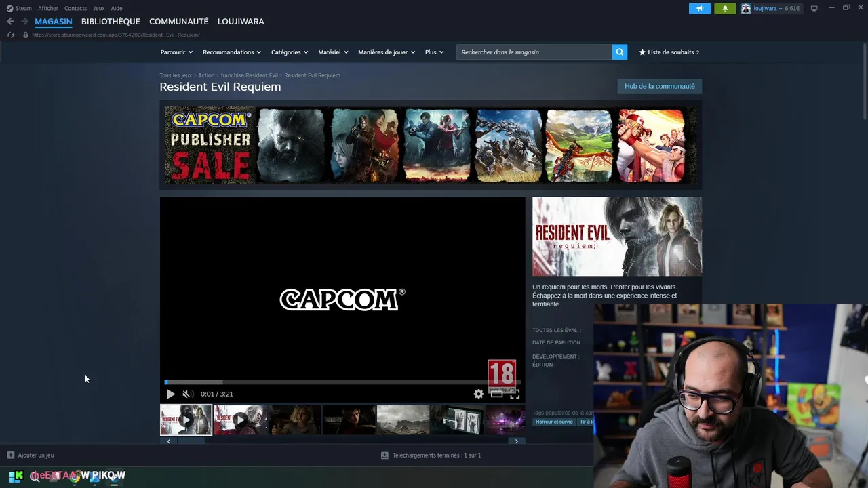868x488 pixels.
Task: Open the LOUJIWARA profile tab
Action: coord(241,22)
